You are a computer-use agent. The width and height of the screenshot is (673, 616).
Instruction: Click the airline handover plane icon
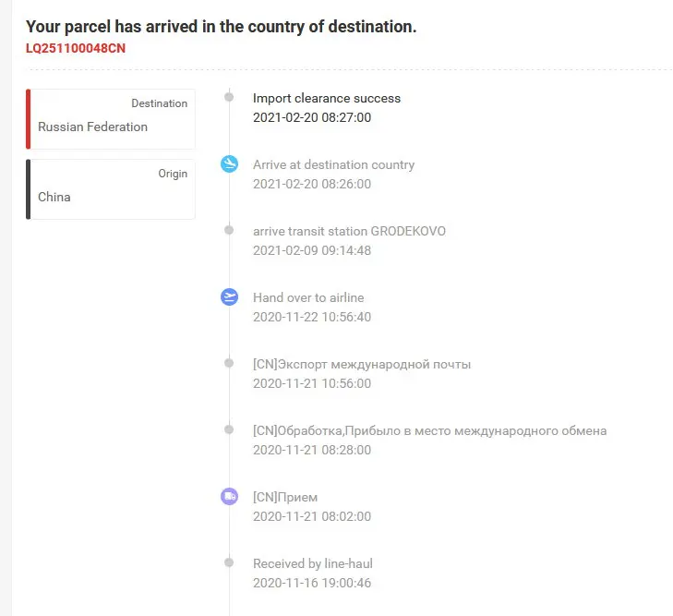click(229, 297)
